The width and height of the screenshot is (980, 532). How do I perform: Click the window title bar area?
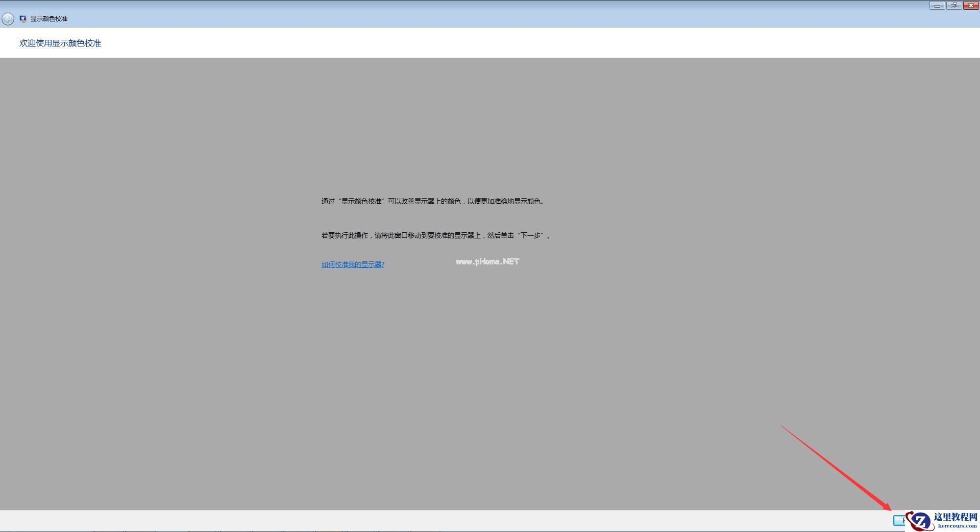click(x=459, y=5)
